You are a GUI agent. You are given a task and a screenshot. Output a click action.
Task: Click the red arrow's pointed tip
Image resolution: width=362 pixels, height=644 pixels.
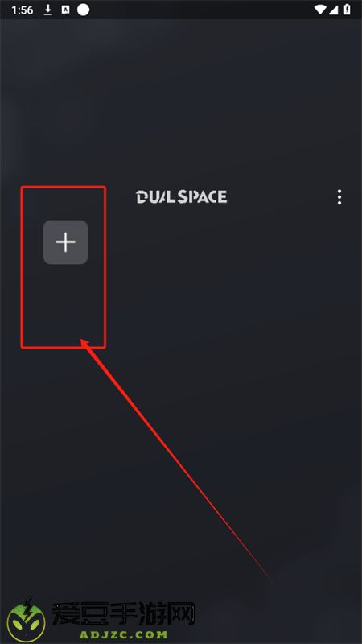82,341
